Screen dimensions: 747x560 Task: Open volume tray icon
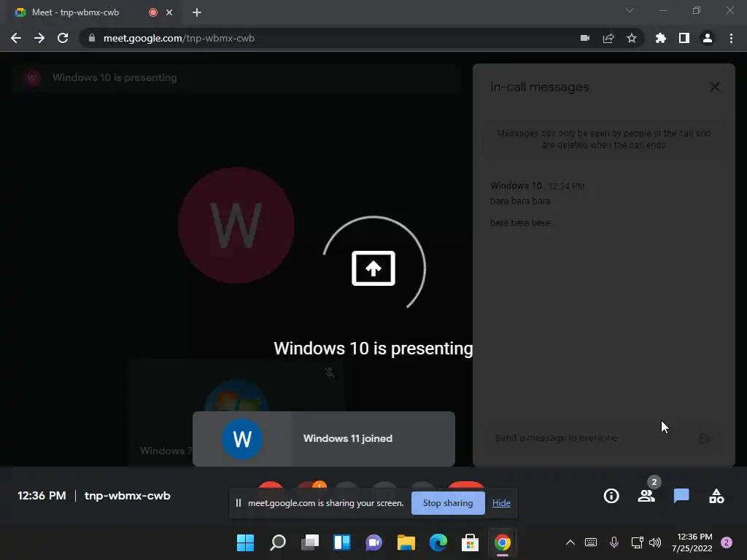[x=655, y=542]
